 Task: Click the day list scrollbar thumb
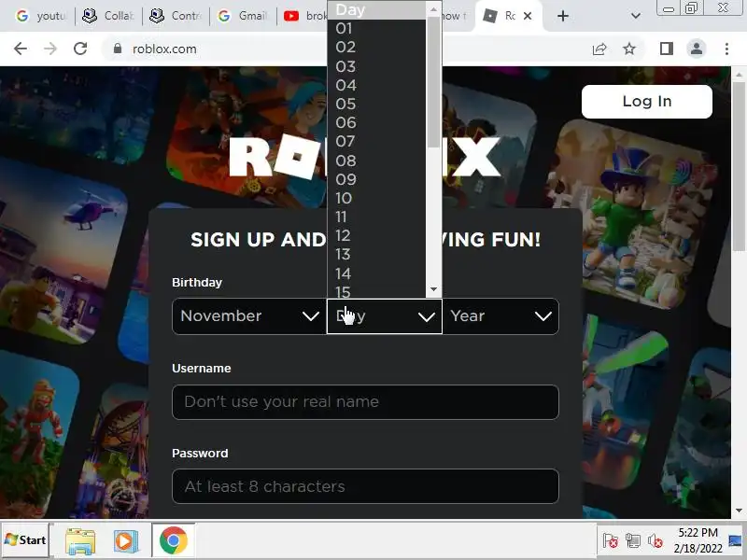tap(433, 82)
